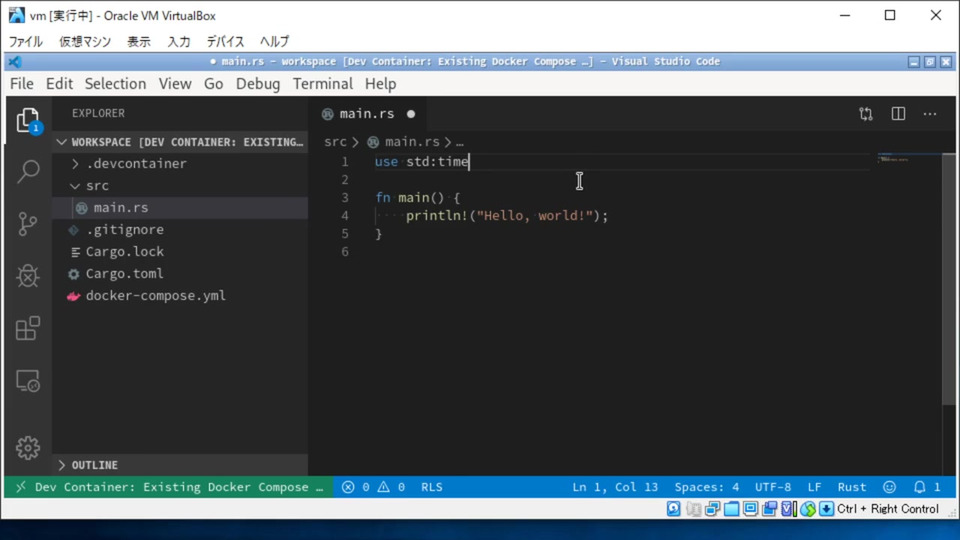Open main.rs in the file tree
This screenshot has height=540, width=960.
pos(121,208)
